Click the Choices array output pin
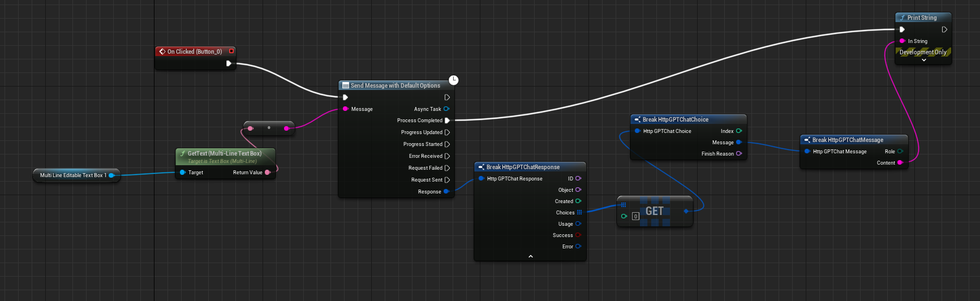 (579, 213)
